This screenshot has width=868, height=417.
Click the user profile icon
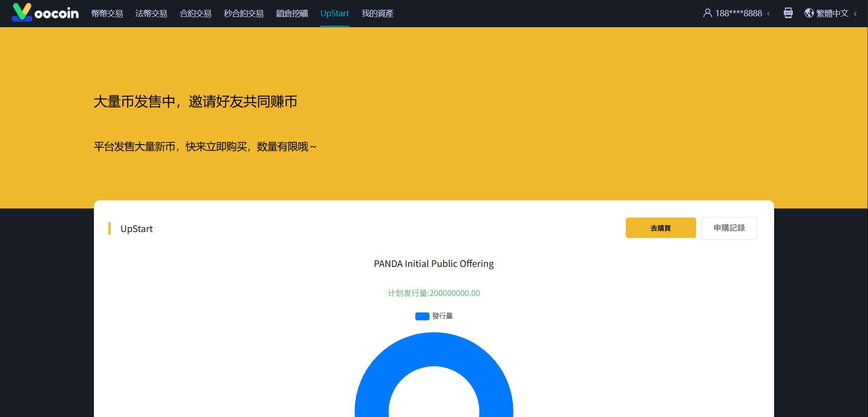click(x=707, y=13)
